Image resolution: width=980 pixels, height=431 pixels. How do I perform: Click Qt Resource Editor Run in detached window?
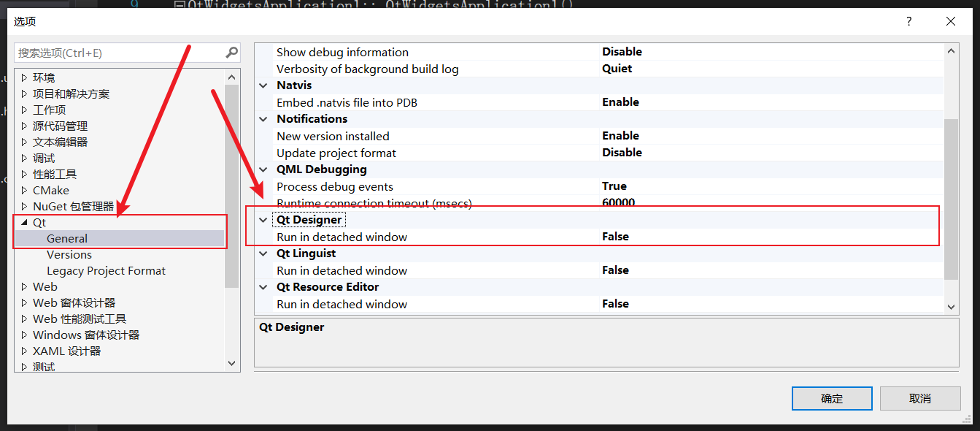[342, 304]
